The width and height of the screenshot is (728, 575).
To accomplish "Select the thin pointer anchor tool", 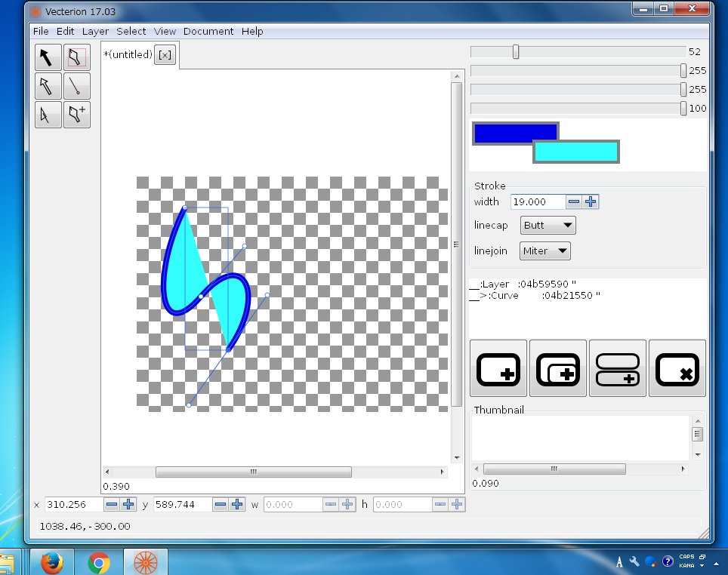I will point(48,115).
